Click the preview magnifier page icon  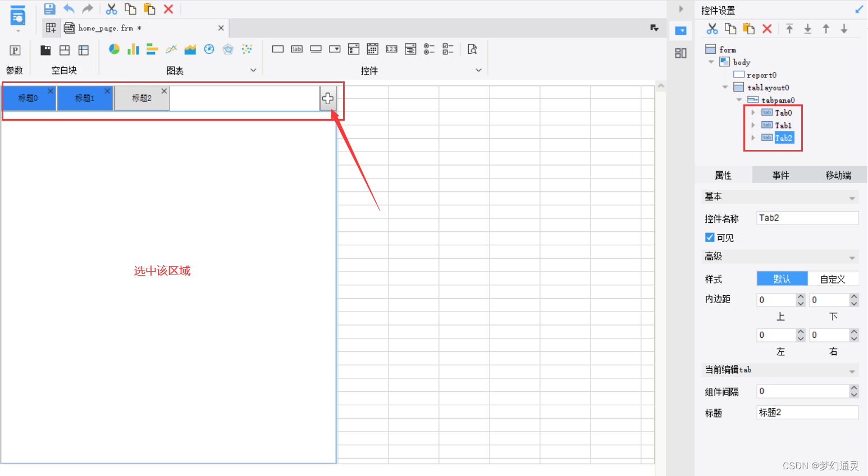pos(473,49)
